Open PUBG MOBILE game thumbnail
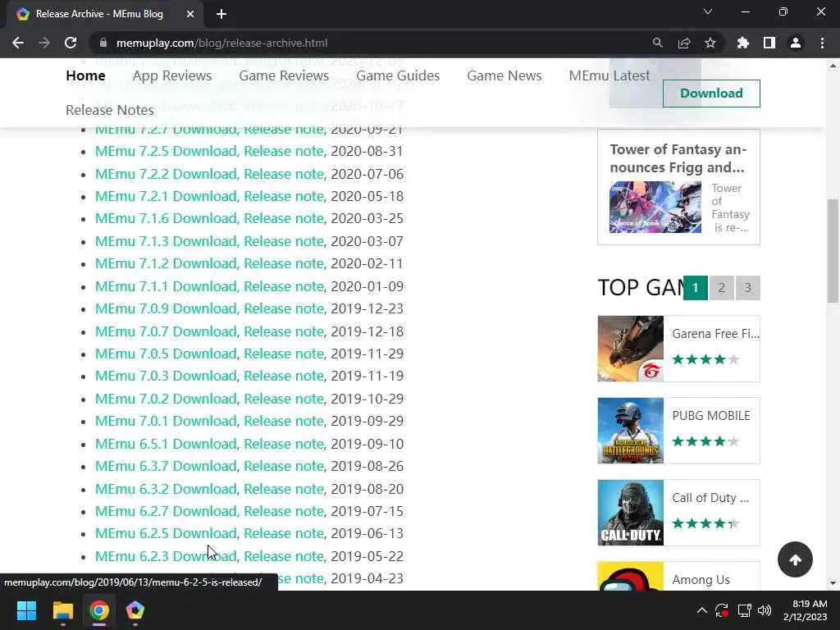 click(631, 431)
